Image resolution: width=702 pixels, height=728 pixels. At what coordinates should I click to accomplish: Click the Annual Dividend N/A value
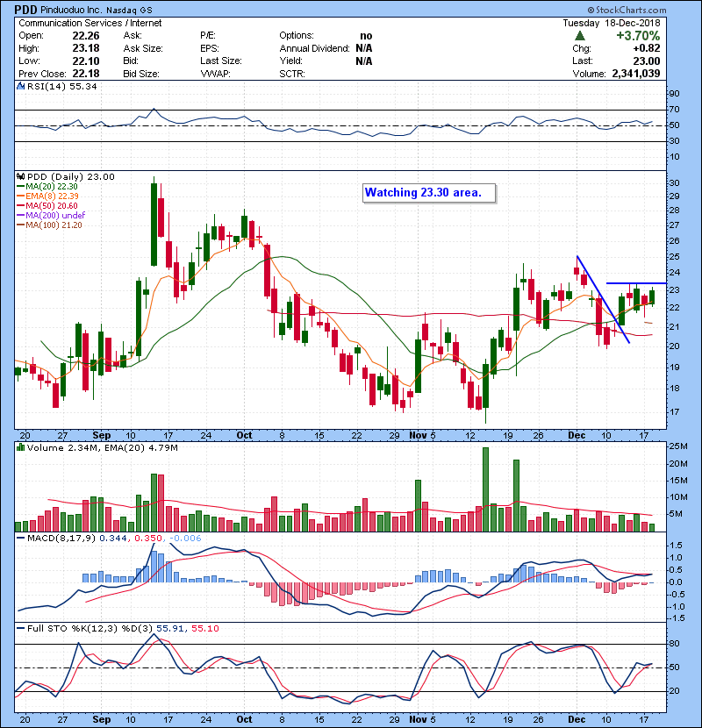[364, 48]
